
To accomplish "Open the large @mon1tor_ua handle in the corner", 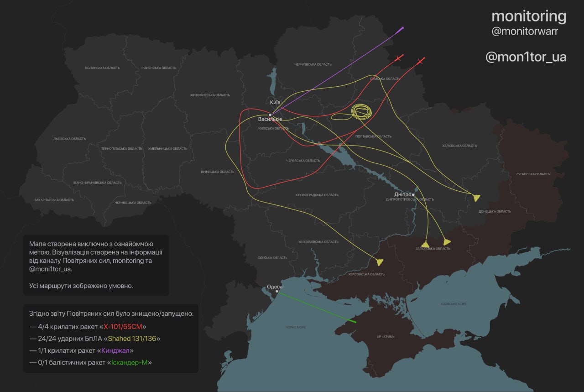I will [x=526, y=57].
